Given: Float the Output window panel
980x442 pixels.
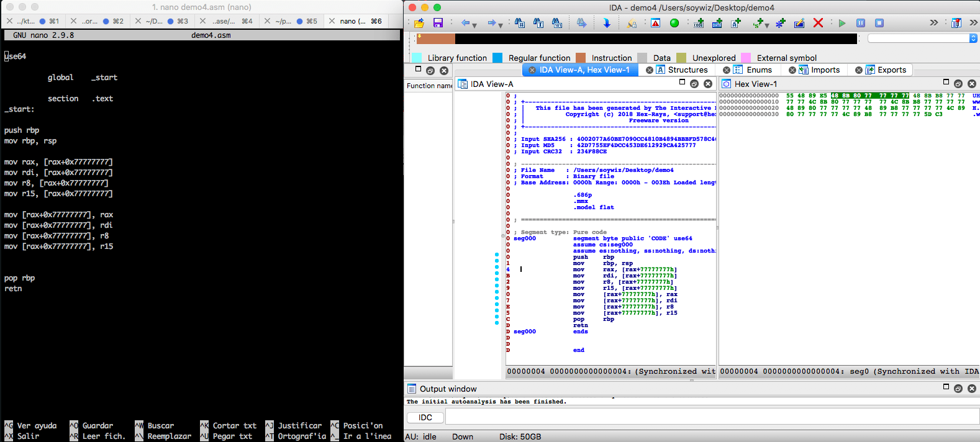Looking at the screenshot, I should coord(958,389).
